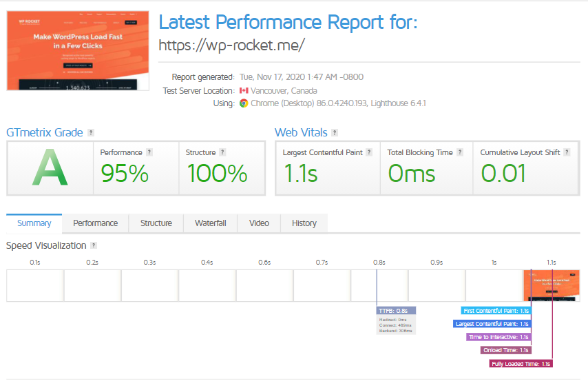The image size is (588, 388).
Task: Click the Report generated label
Action: coord(203,77)
